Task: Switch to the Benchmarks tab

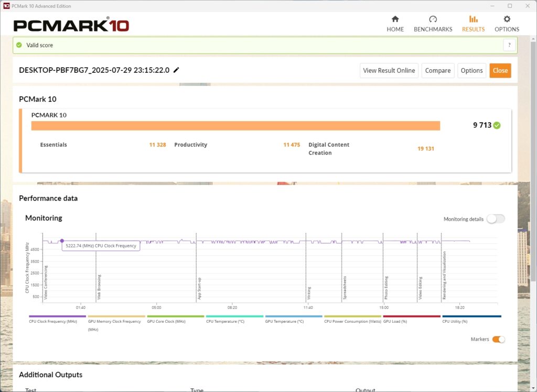Action: (433, 24)
